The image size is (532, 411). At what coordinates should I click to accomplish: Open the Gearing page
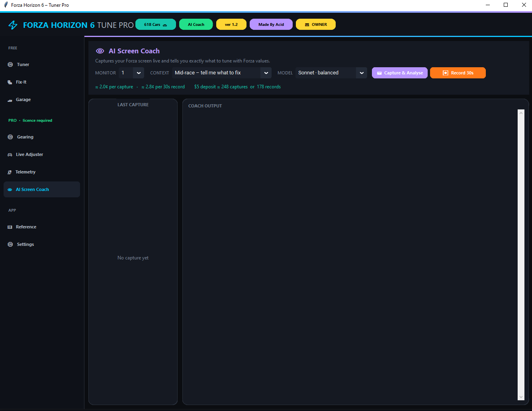42,137
